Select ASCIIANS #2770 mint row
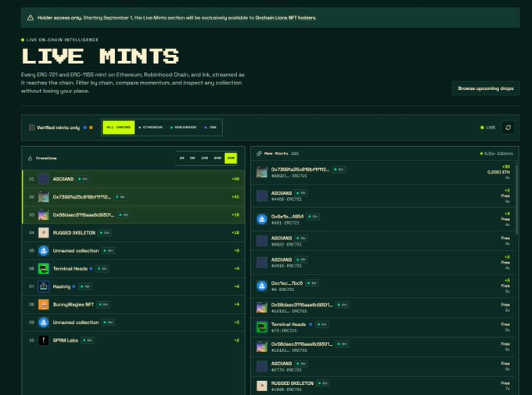Viewport: 532px width, 395px height. (383, 366)
